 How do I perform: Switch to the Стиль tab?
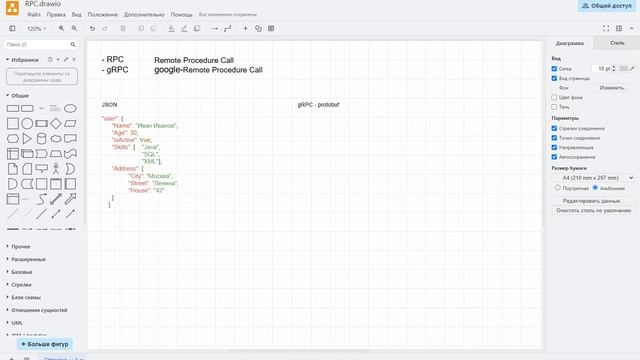click(x=617, y=43)
